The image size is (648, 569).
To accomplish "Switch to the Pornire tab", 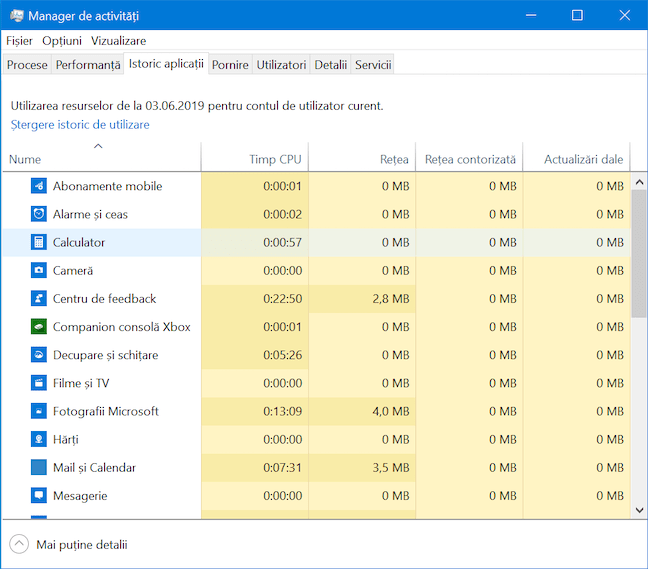I will 230,65.
